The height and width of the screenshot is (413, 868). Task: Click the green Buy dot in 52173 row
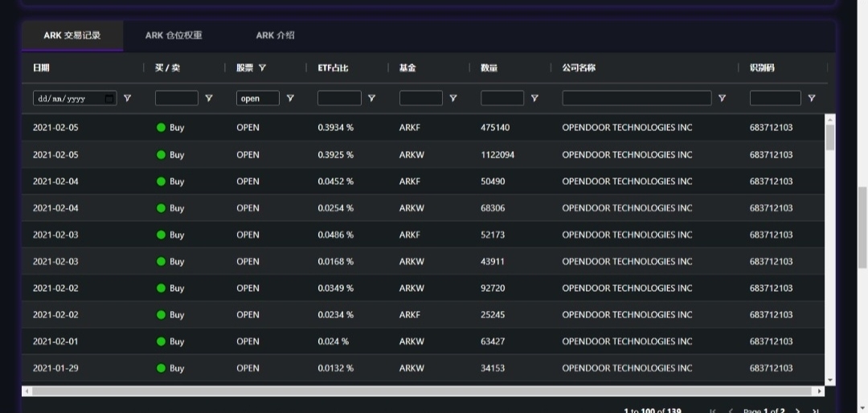coord(161,235)
